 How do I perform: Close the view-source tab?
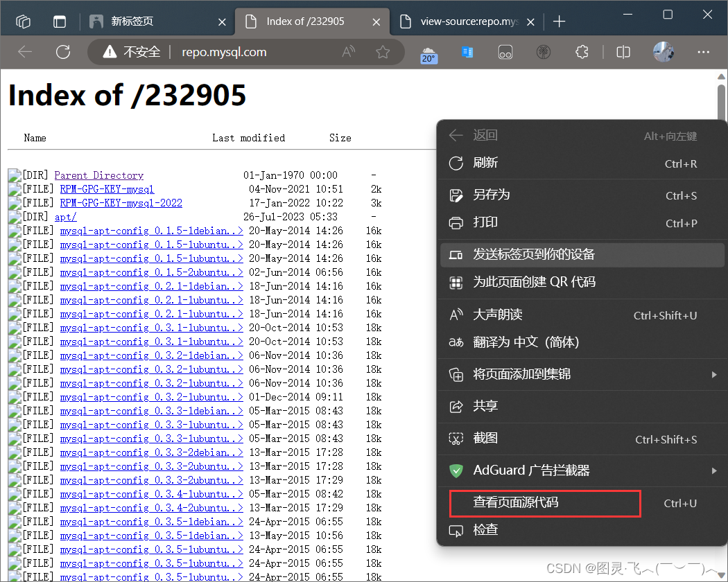[530, 21]
